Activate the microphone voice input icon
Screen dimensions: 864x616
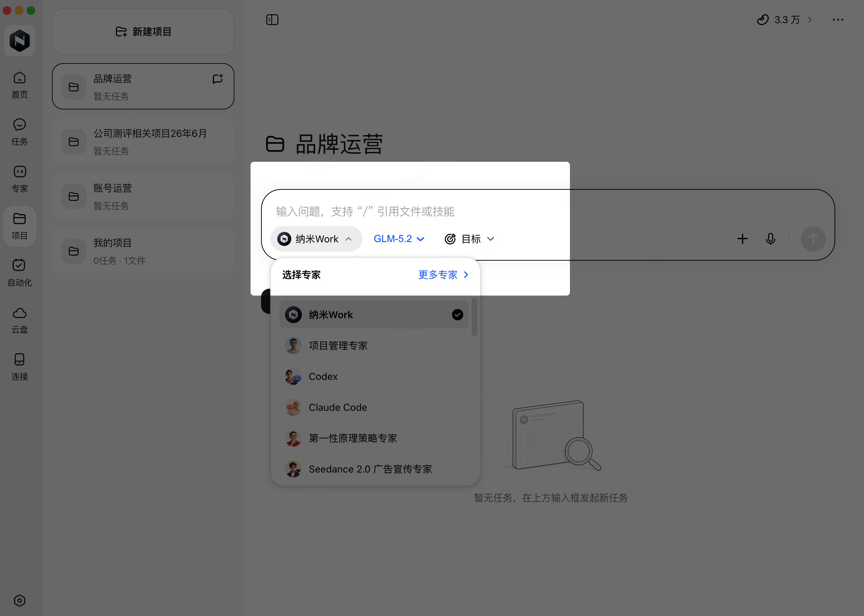click(x=770, y=239)
